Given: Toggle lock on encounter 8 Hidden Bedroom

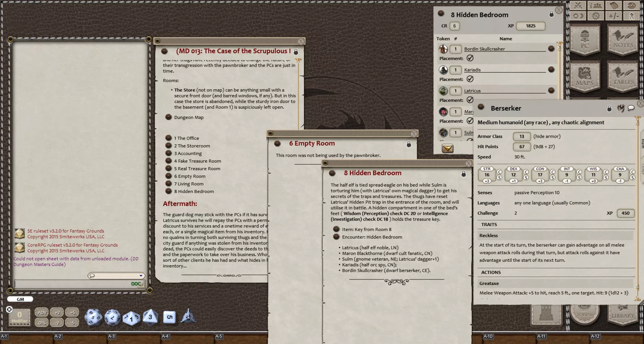Looking at the screenshot, I should point(552,14).
